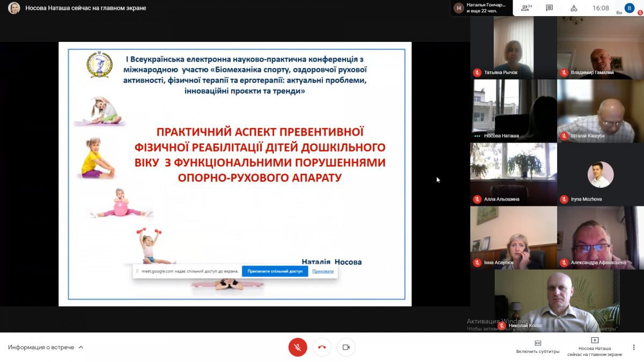Open the meeting chat panel
This screenshot has height=362, width=644.
549,8
